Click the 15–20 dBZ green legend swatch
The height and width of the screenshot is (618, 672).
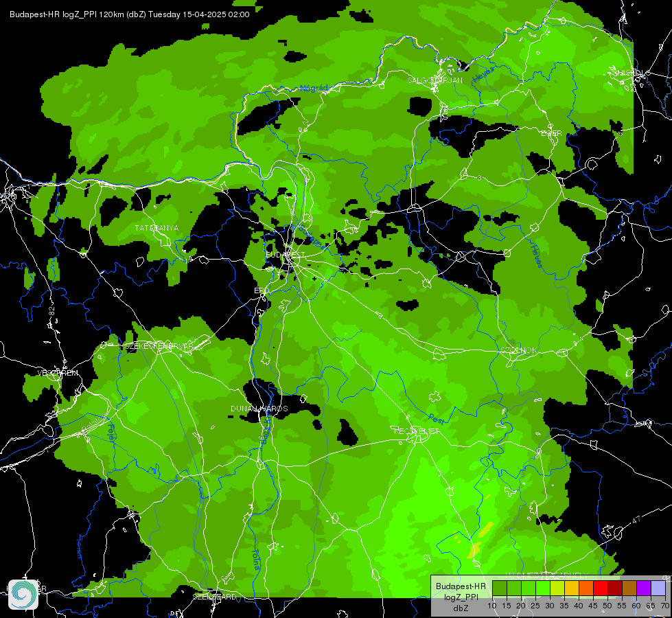(x=514, y=588)
